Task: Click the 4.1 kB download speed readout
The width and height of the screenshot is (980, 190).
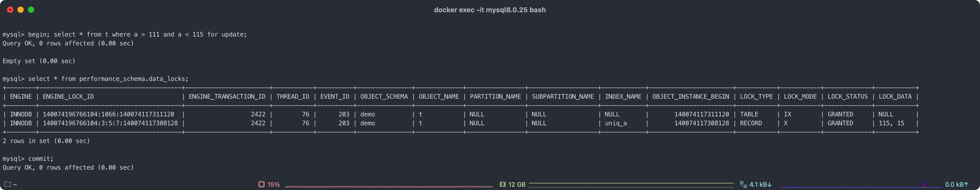Action: [760, 185]
